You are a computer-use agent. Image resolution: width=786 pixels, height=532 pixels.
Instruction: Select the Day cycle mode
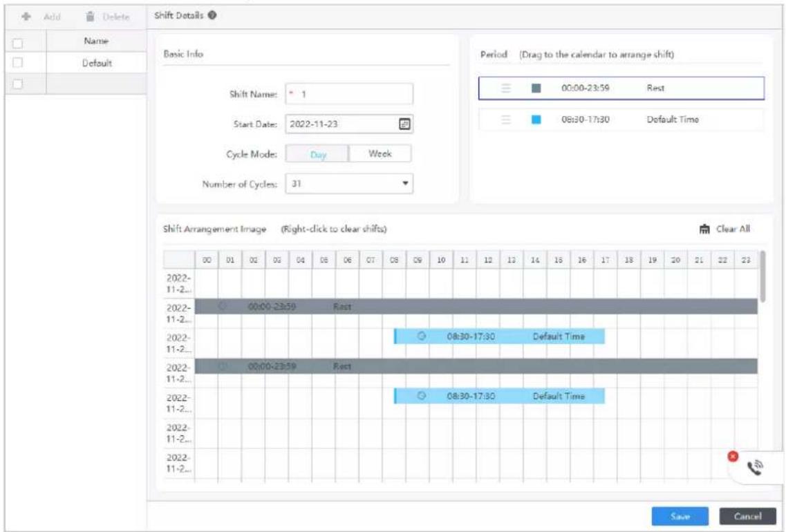pos(317,154)
